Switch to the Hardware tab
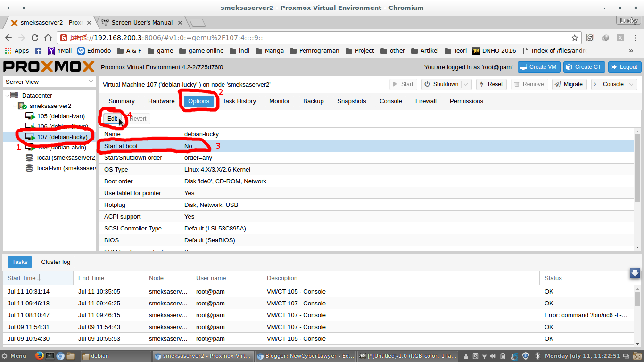Image resolution: width=644 pixels, height=362 pixels. click(161, 101)
